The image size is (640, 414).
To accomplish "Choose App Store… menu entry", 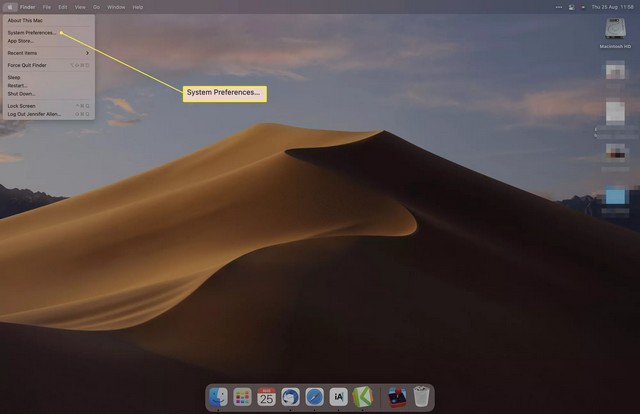I will (21, 40).
